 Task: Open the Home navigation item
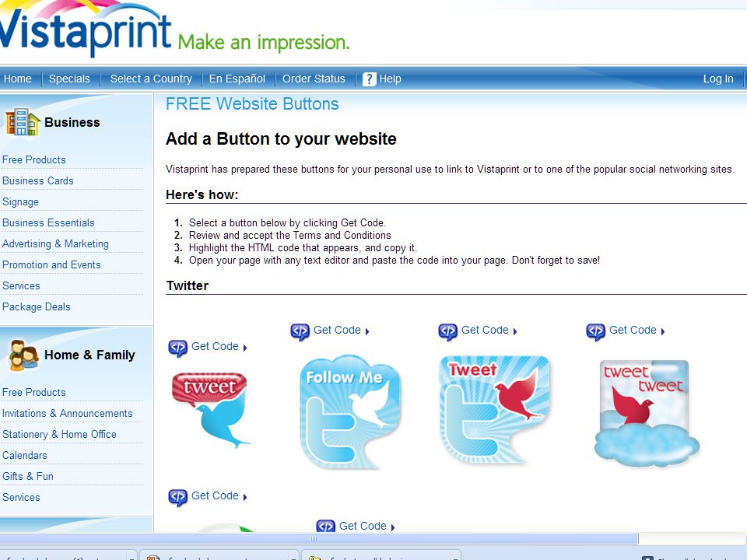(18, 79)
